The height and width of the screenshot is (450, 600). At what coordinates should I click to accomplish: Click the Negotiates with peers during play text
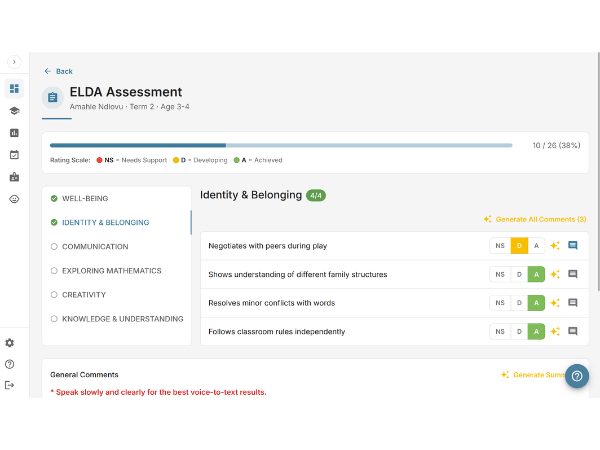coord(267,246)
